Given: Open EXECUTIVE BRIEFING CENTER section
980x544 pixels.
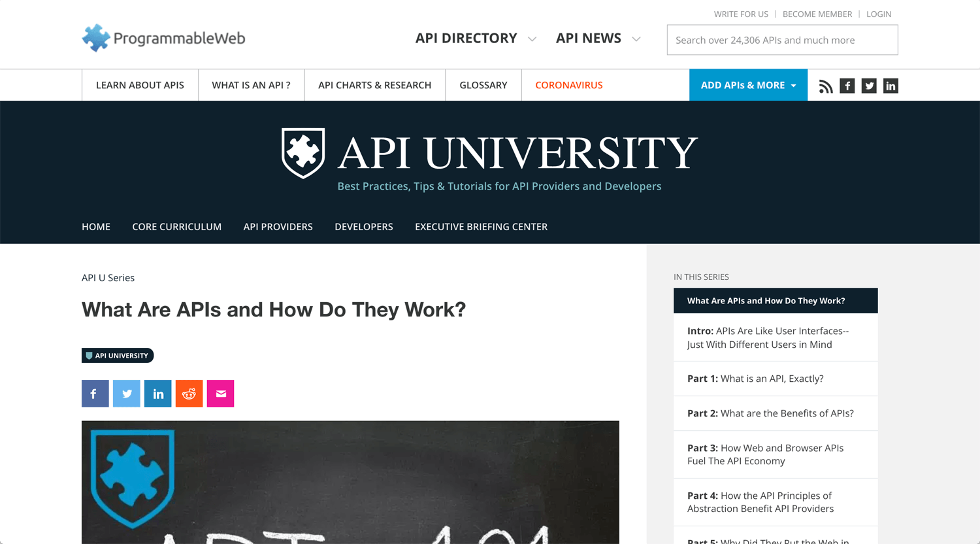Looking at the screenshot, I should click(482, 227).
